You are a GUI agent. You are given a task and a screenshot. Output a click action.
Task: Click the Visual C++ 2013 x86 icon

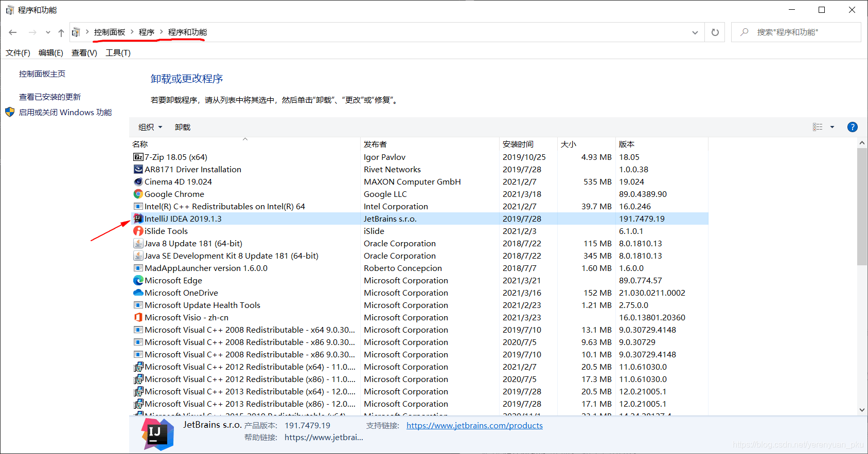click(138, 404)
